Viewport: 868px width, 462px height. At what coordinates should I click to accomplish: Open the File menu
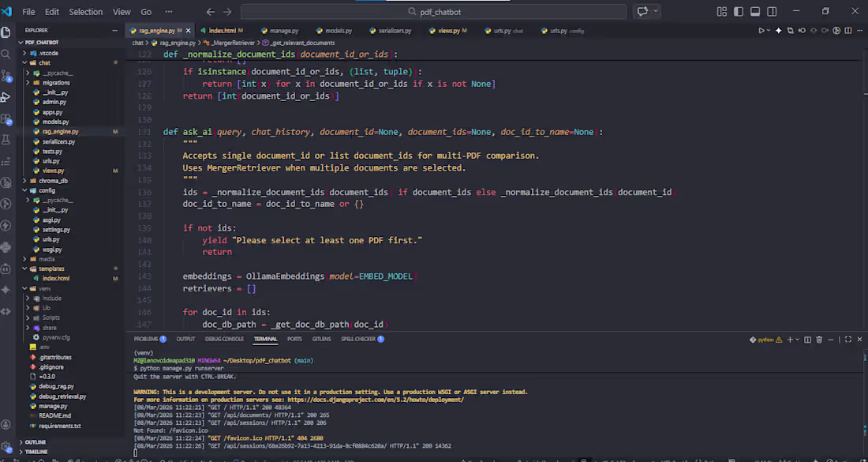point(28,12)
